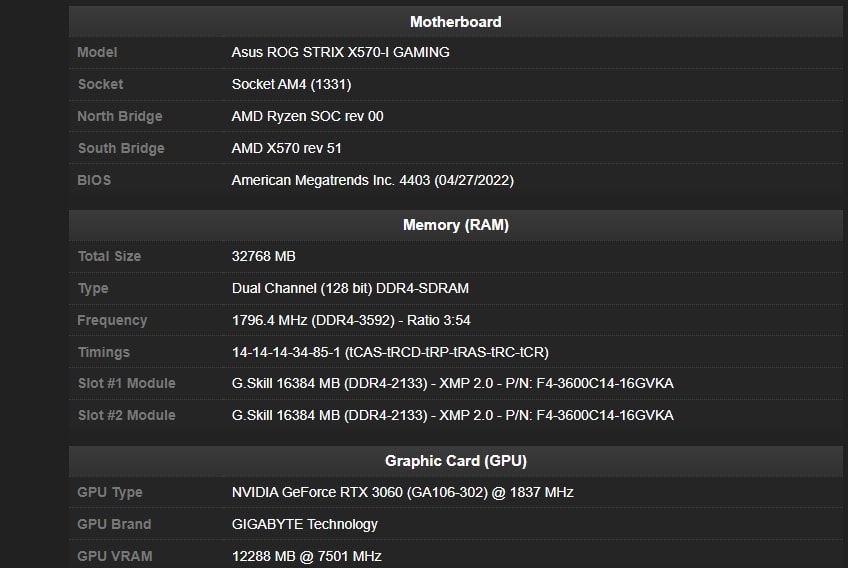The image size is (848, 568).
Task: Select the 'GIGABYTE Technology' value
Action: [x=304, y=524]
